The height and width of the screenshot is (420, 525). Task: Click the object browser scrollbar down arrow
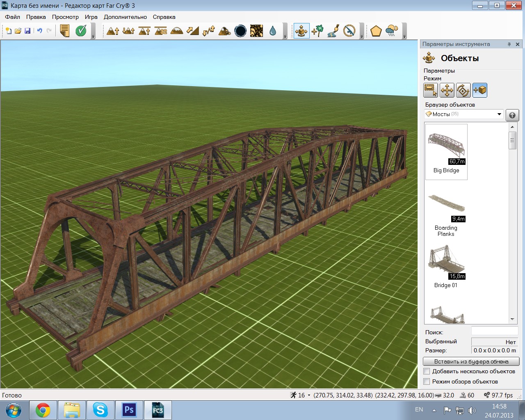click(x=512, y=319)
